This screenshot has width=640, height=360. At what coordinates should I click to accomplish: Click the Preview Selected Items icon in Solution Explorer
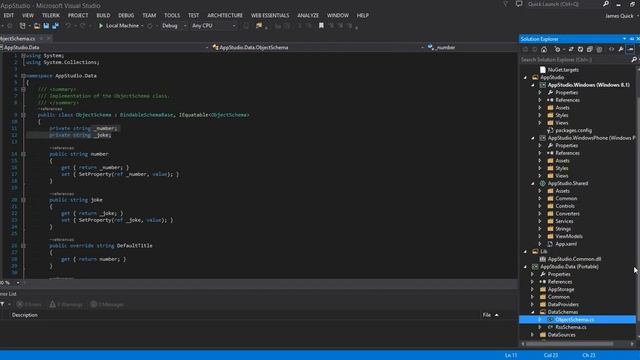[x=630, y=49]
